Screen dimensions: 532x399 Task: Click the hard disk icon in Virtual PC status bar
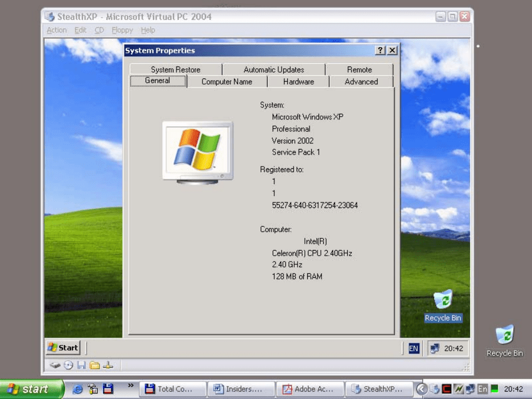pyautogui.click(x=55, y=365)
